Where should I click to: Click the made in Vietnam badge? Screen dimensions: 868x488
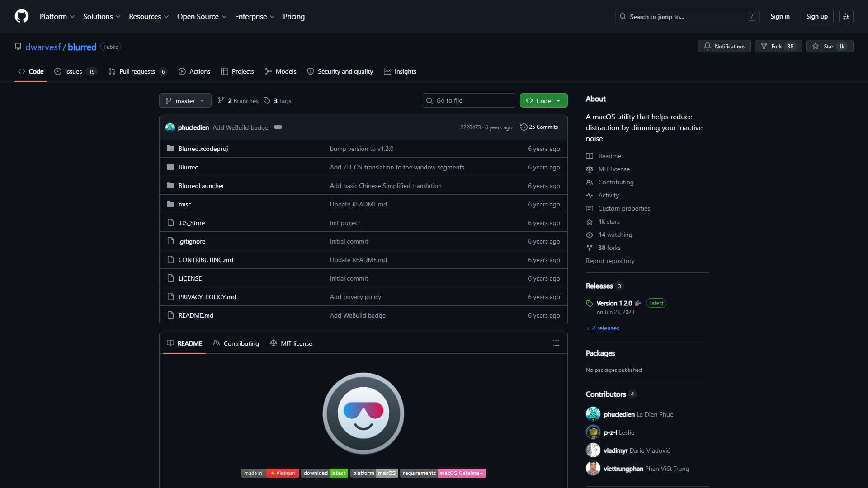coord(269,473)
